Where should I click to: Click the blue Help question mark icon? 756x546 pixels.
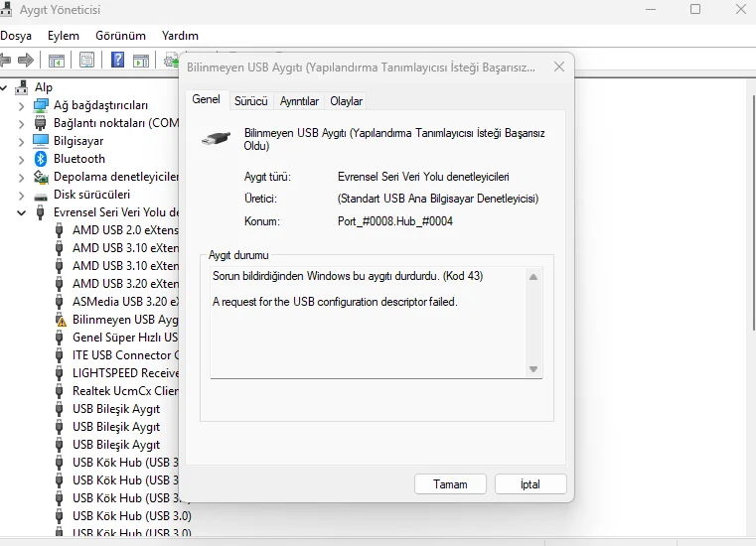117,61
